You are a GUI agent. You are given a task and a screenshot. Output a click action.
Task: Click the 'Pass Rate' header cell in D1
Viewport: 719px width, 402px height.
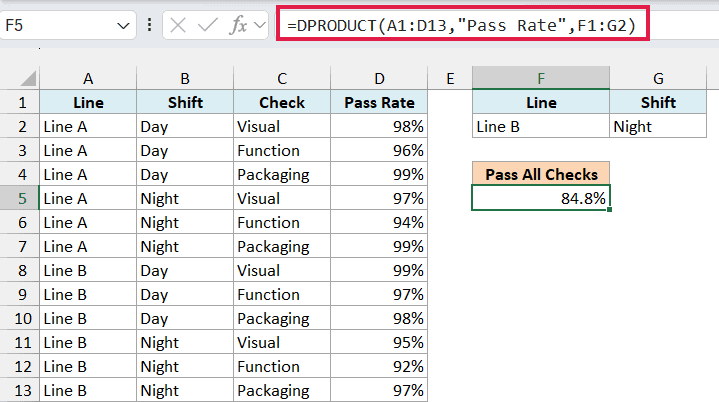pyautogui.click(x=379, y=102)
